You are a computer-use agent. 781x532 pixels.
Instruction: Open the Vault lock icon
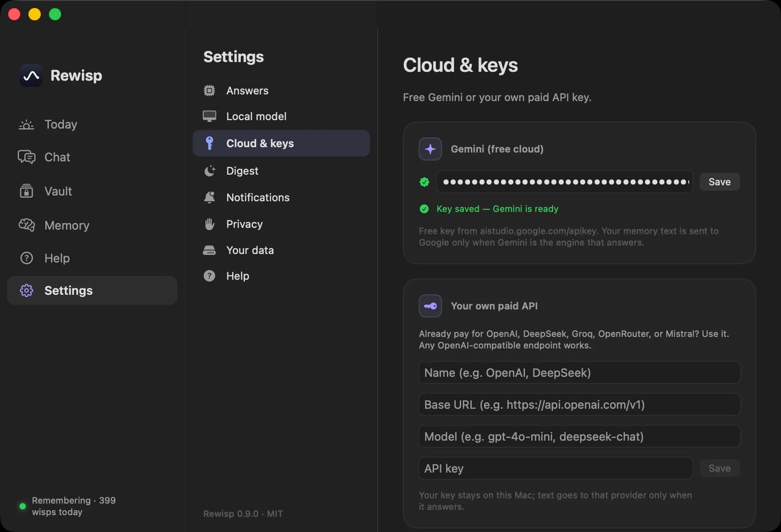tap(26, 191)
